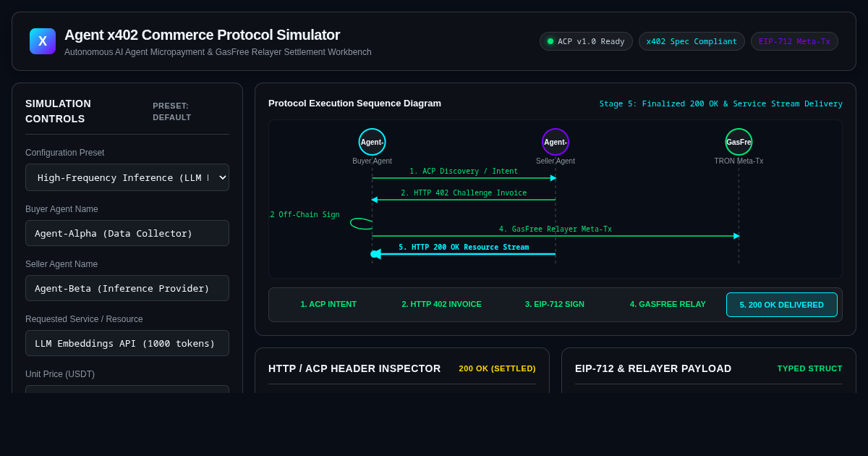Click the '4. GasFree Relayer Meta-Tx' label

click(x=556, y=229)
